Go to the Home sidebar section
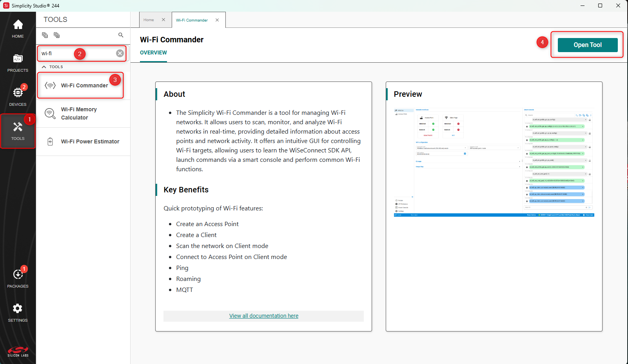 tap(18, 29)
